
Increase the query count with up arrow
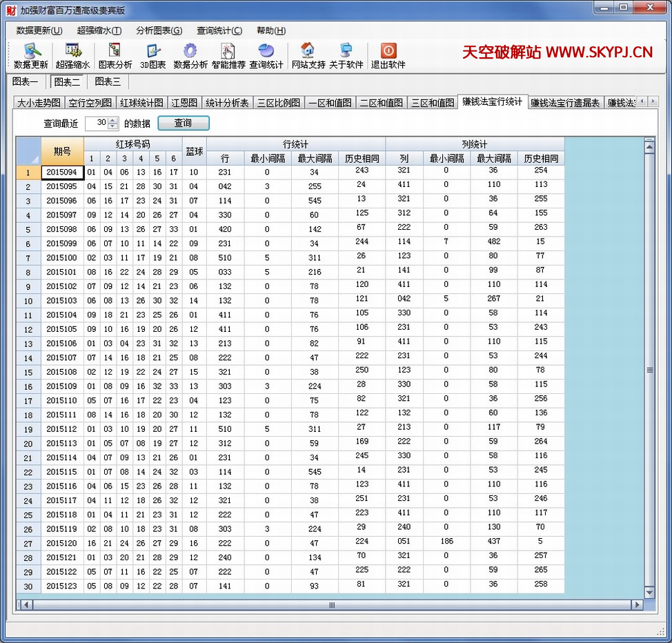click(113, 120)
